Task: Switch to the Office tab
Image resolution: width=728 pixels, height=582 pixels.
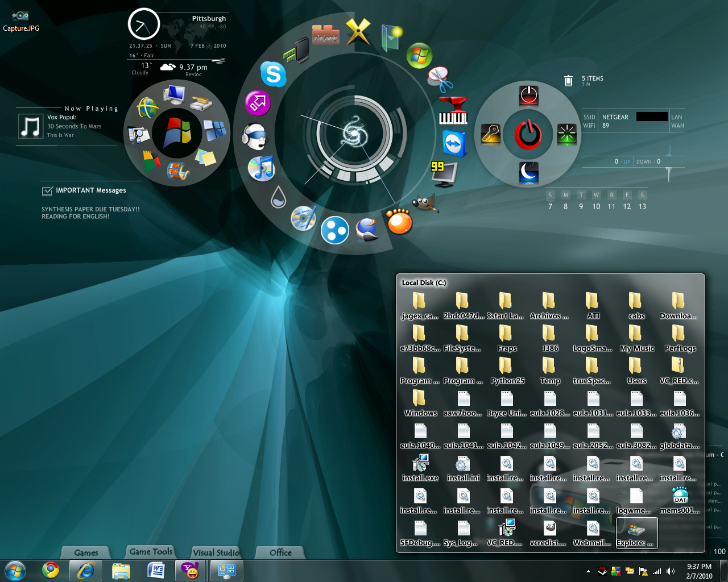Action: pyautogui.click(x=280, y=552)
